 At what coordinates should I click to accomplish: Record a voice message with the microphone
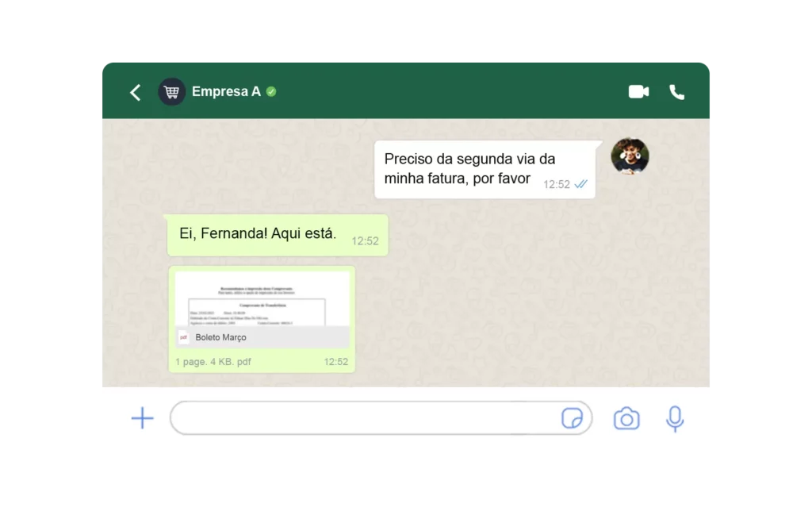click(x=675, y=419)
